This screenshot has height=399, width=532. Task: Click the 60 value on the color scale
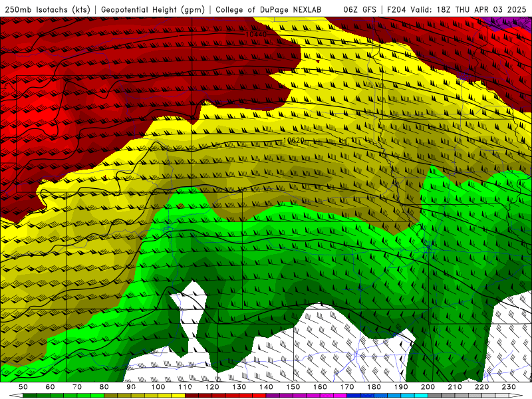50,387
